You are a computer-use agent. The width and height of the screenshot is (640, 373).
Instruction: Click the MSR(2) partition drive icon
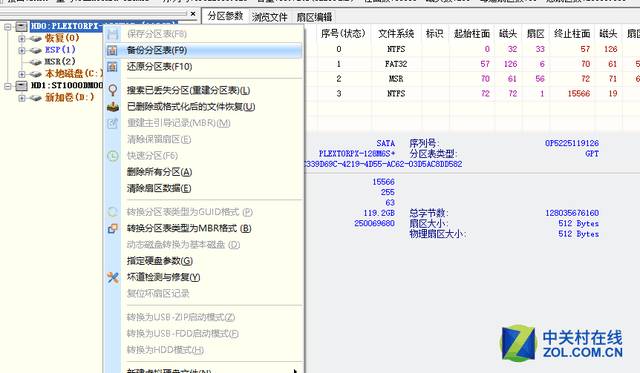coord(36,62)
